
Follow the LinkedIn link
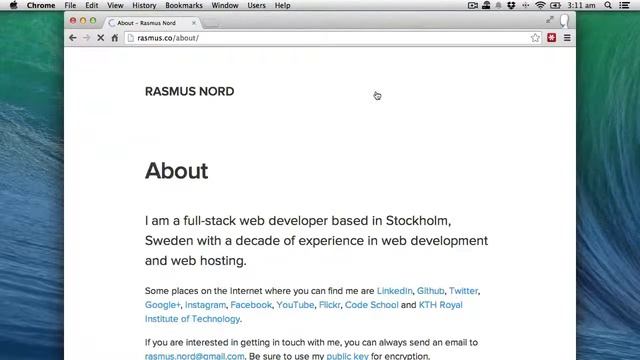[x=394, y=291]
